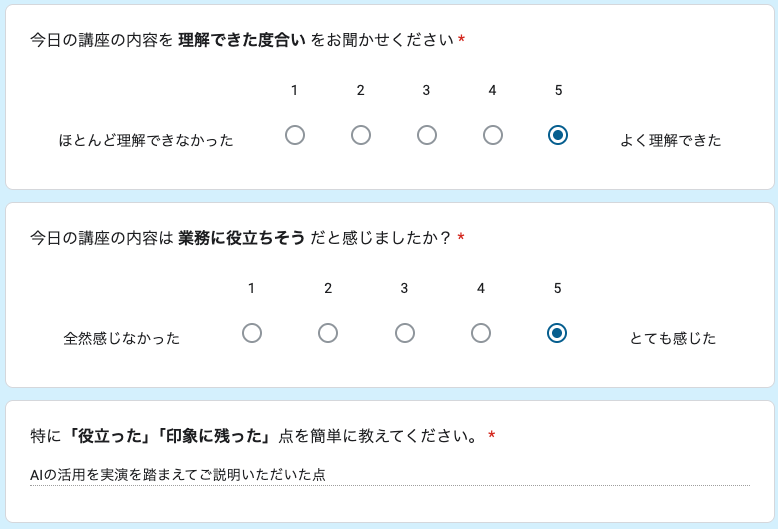778x529 pixels.
Task: Click required asterisk on 印象に残った question
Action: coord(492,436)
